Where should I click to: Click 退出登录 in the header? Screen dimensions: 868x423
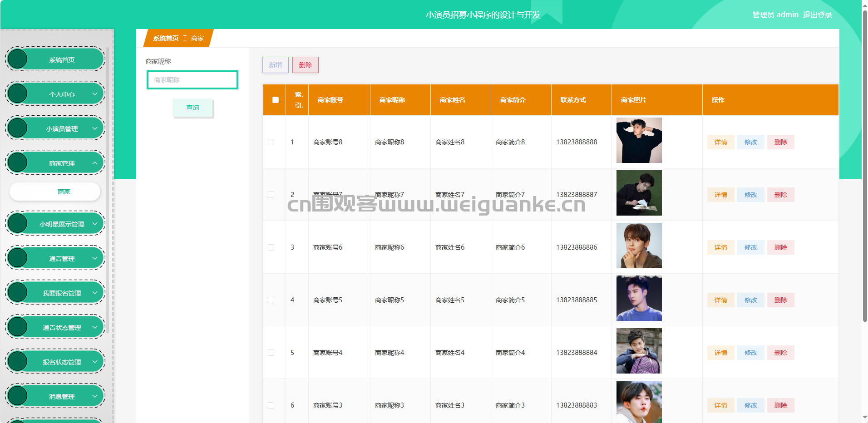(817, 15)
